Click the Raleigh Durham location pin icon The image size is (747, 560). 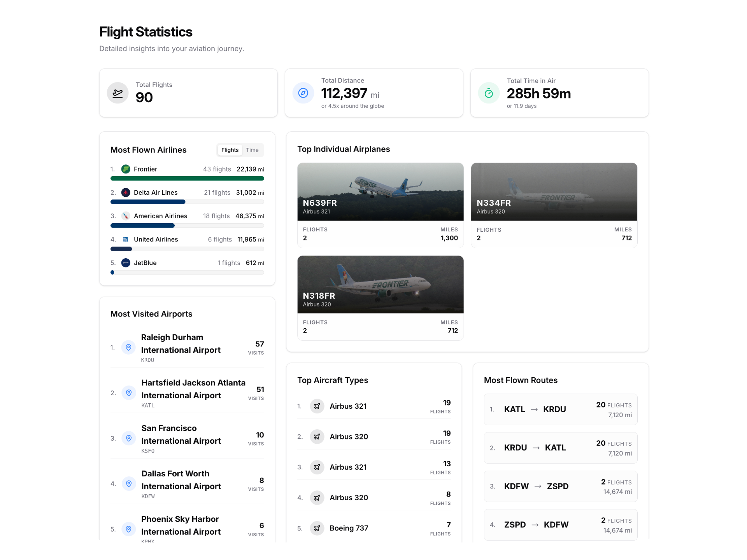128,347
